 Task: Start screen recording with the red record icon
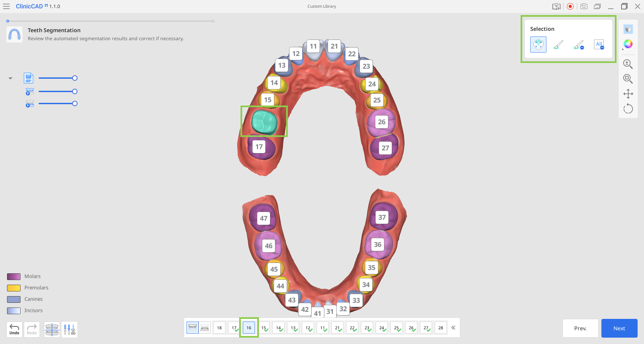pos(570,6)
